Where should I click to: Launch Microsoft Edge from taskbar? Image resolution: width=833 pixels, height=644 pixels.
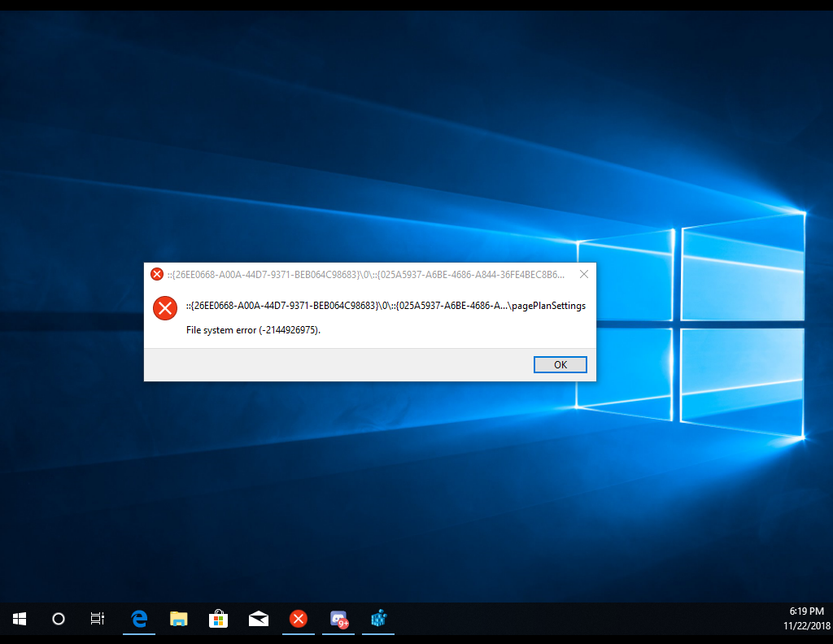pyautogui.click(x=139, y=619)
